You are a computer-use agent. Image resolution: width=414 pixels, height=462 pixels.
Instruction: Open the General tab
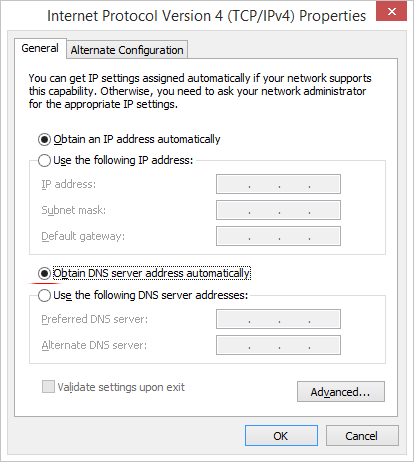click(40, 48)
